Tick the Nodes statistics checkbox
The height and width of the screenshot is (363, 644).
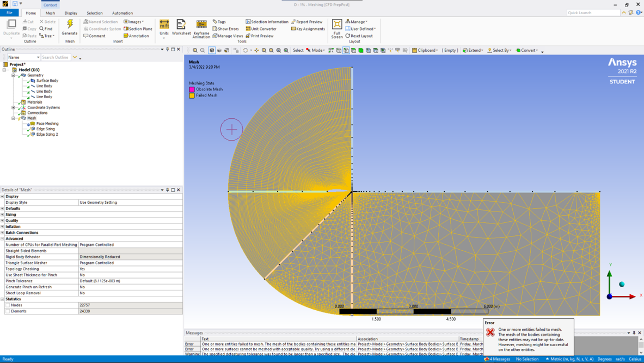click(8, 305)
